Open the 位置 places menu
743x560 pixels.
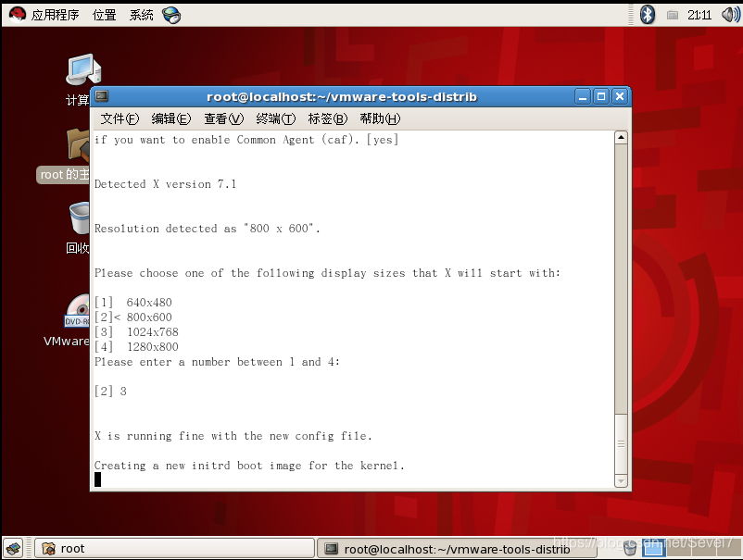pyautogui.click(x=105, y=15)
